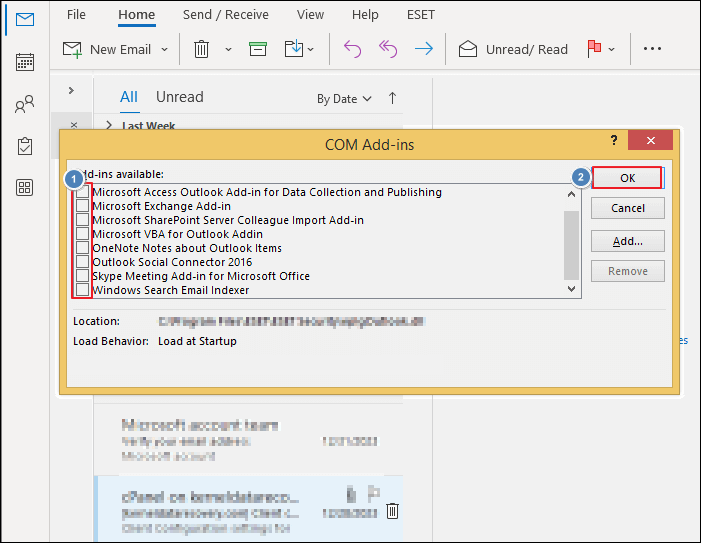Toggle OneNote Notes about Outlook Items checkbox

[82, 248]
